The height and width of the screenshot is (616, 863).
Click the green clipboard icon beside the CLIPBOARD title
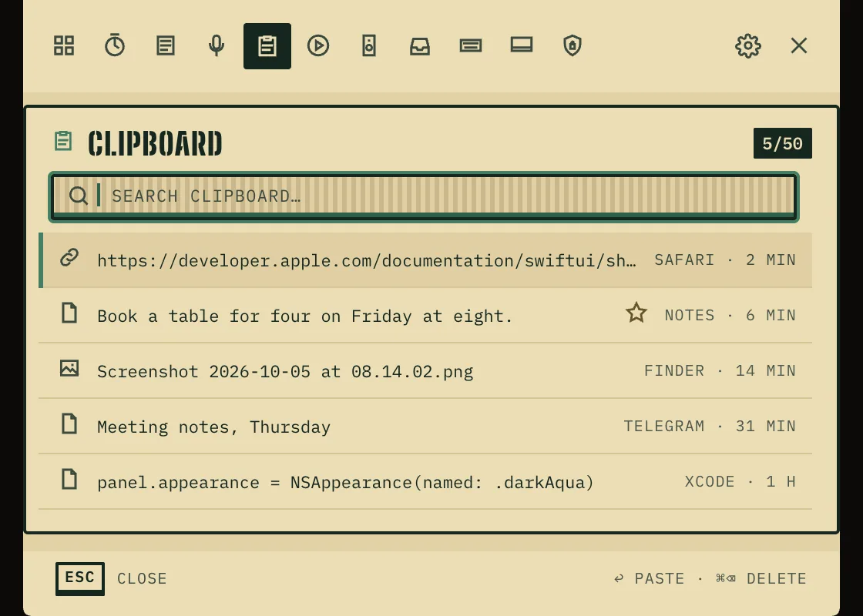(63, 141)
